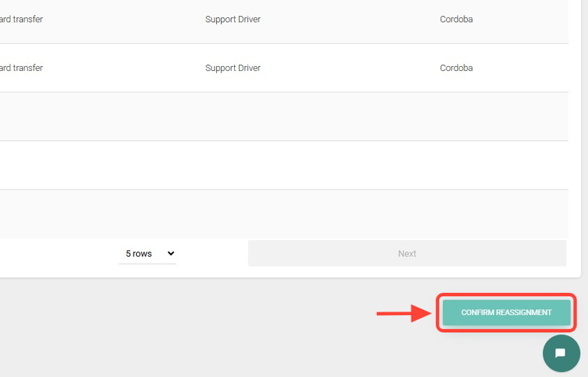
Task: Select the second Support Driver cell
Action: coord(233,68)
